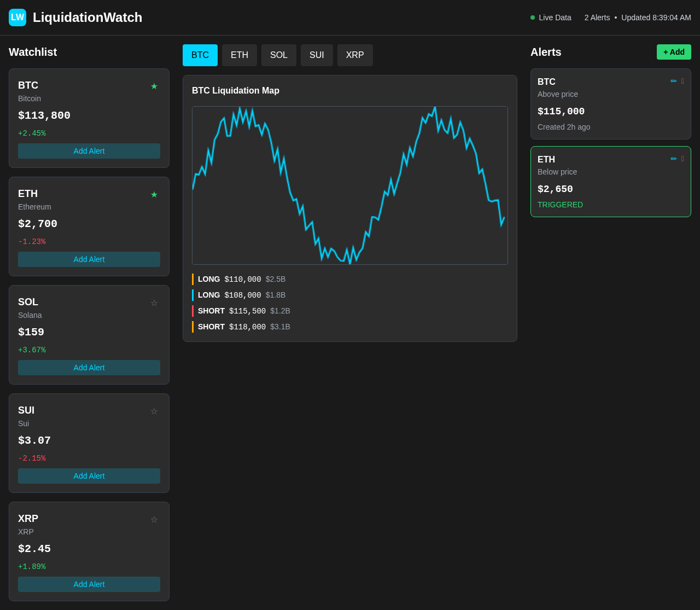Delete the triggered ETH alert
The image size is (700, 610).
coord(682,159)
